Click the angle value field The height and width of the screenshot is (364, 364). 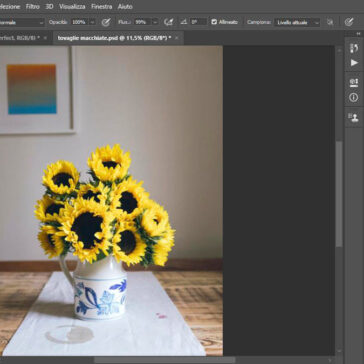[198, 22]
